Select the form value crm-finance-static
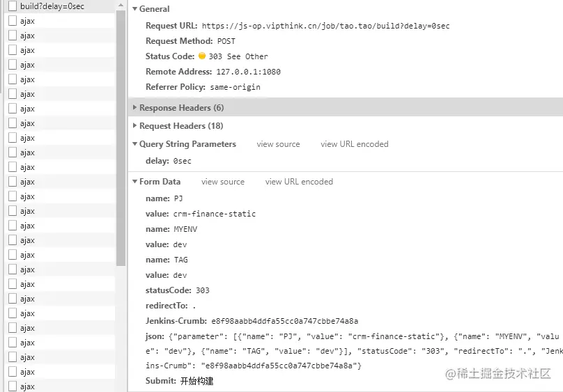Viewport: 563px width, 392px height. point(215,214)
